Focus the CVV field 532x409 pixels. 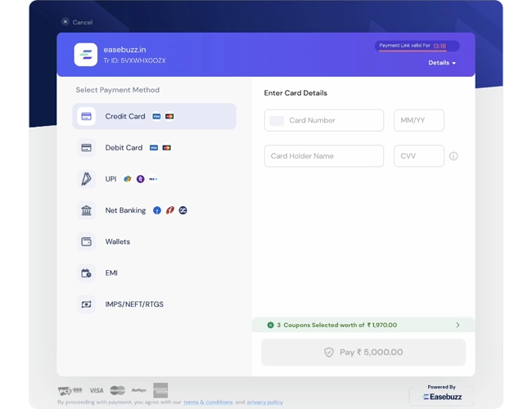419,156
